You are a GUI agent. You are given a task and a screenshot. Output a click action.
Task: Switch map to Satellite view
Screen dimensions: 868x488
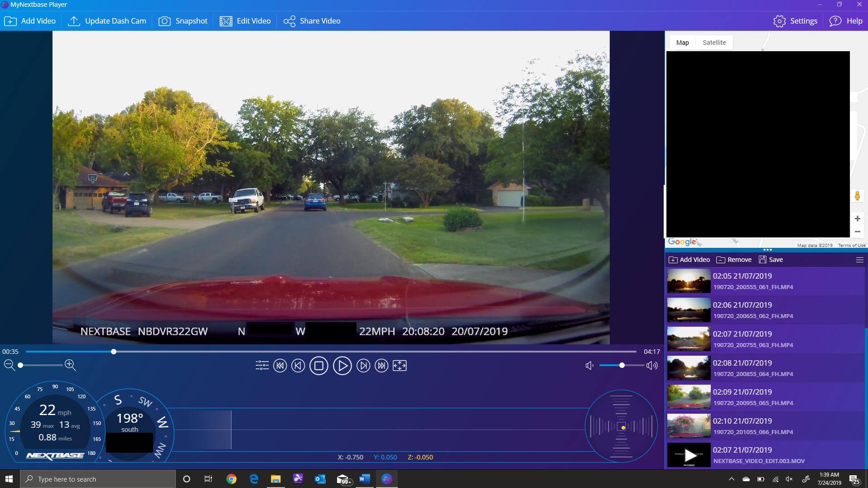click(714, 43)
